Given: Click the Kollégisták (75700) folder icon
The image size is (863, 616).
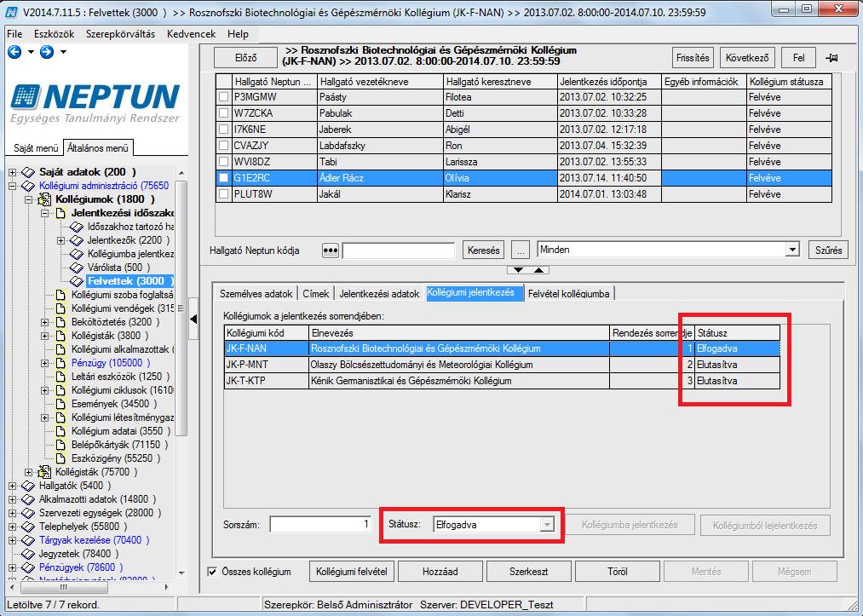Looking at the screenshot, I should coord(44,472).
